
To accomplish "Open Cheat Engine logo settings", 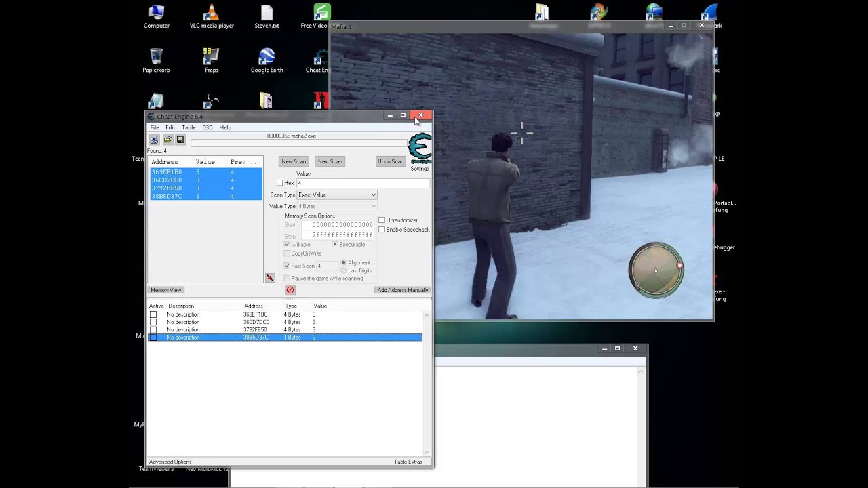I will [x=420, y=149].
